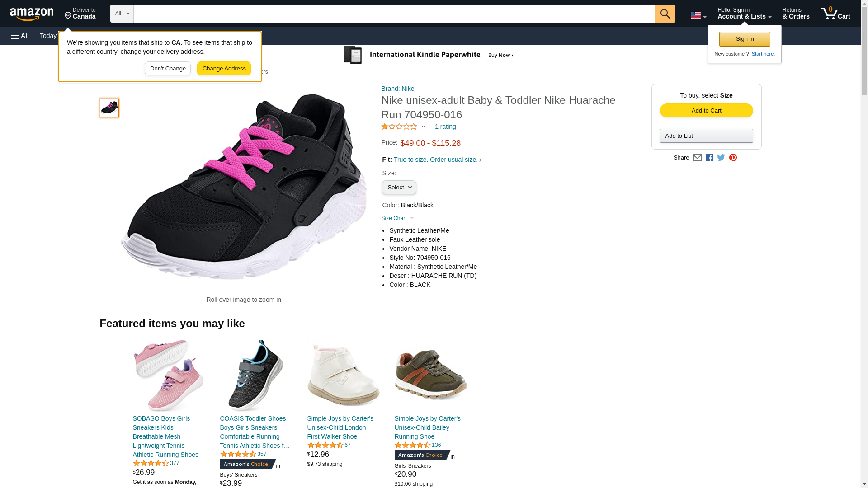Image resolution: width=868 pixels, height=488 pixels.
Task: Click the 1 rating link
Action: 445,127
